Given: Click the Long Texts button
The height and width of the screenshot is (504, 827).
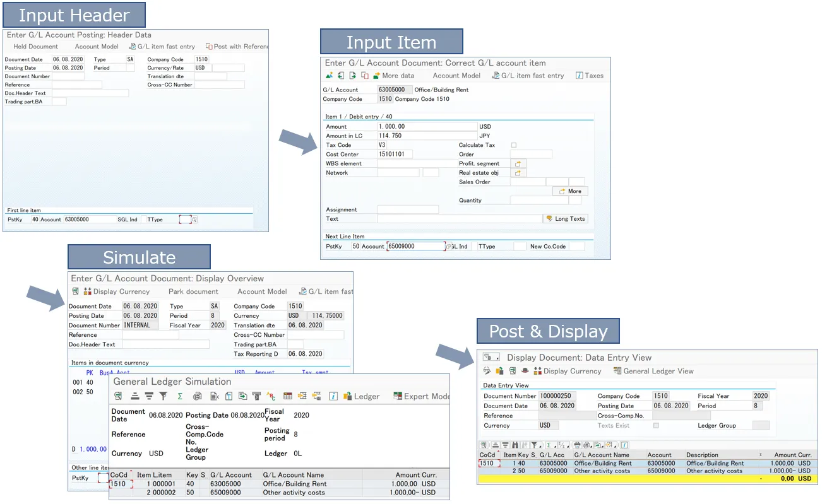Looking at the screenshot, I should coord(565,219).
